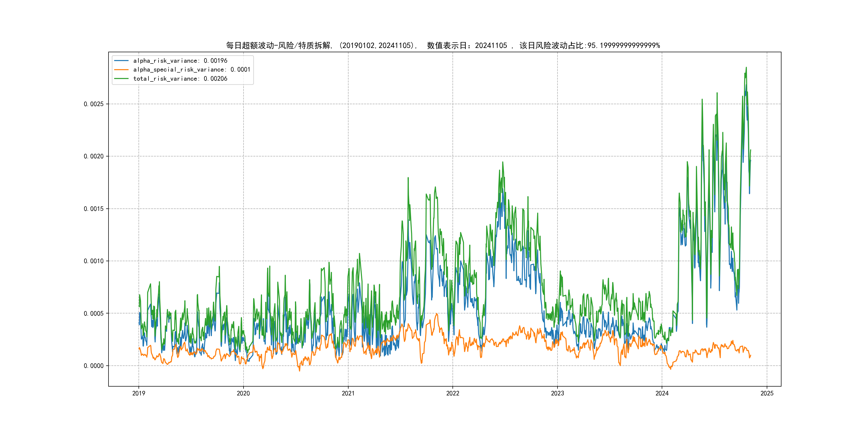Click the green total_risk_variance legend line
Viewport: 868px width, 434px height.
(x=121, y=78)
